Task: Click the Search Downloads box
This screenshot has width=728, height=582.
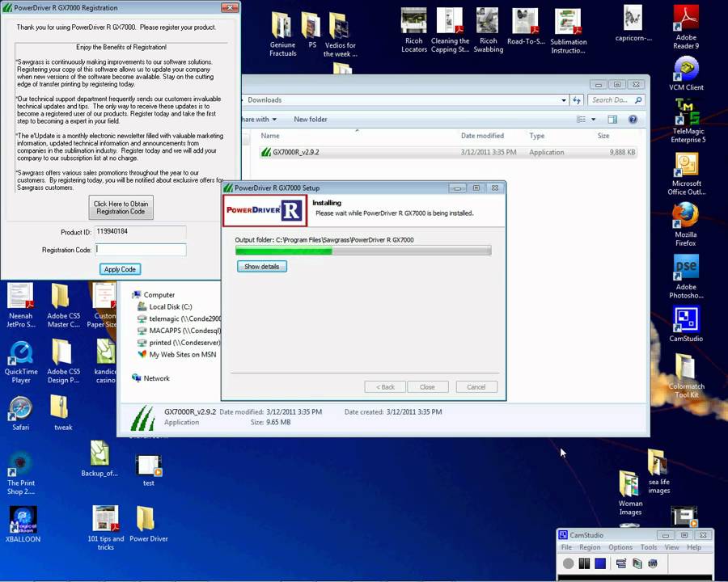Action: click(616, 99)
